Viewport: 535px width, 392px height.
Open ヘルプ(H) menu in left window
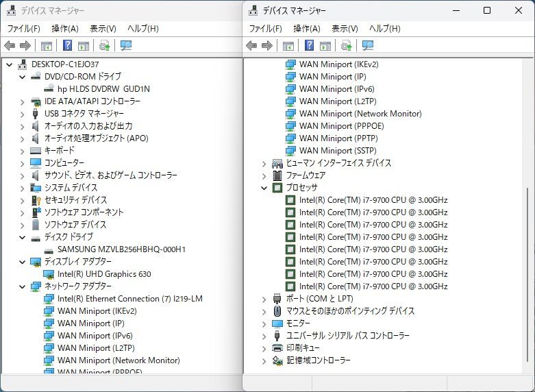[143, 29]
